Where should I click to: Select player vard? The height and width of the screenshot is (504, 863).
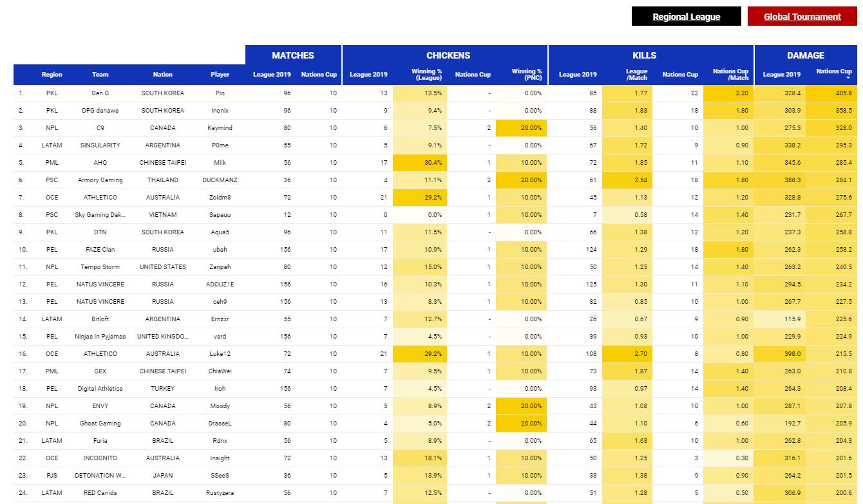click(x=220, y=337)
